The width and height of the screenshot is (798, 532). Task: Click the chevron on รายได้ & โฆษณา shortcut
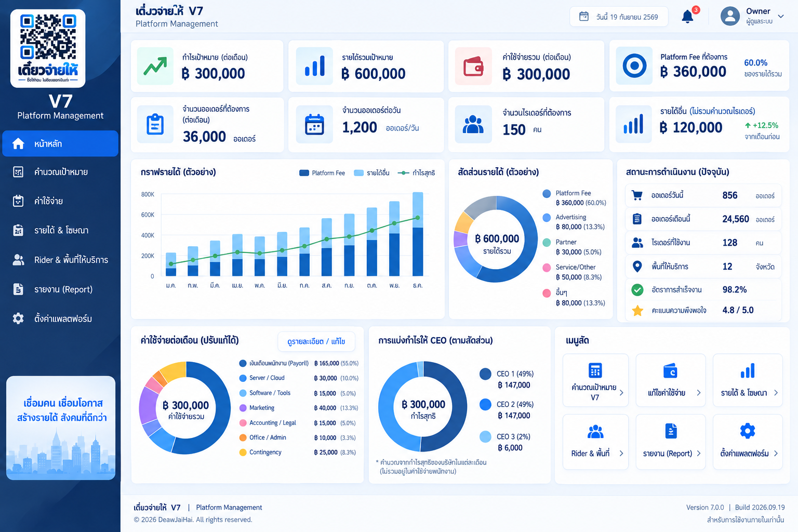click(776, 393)
